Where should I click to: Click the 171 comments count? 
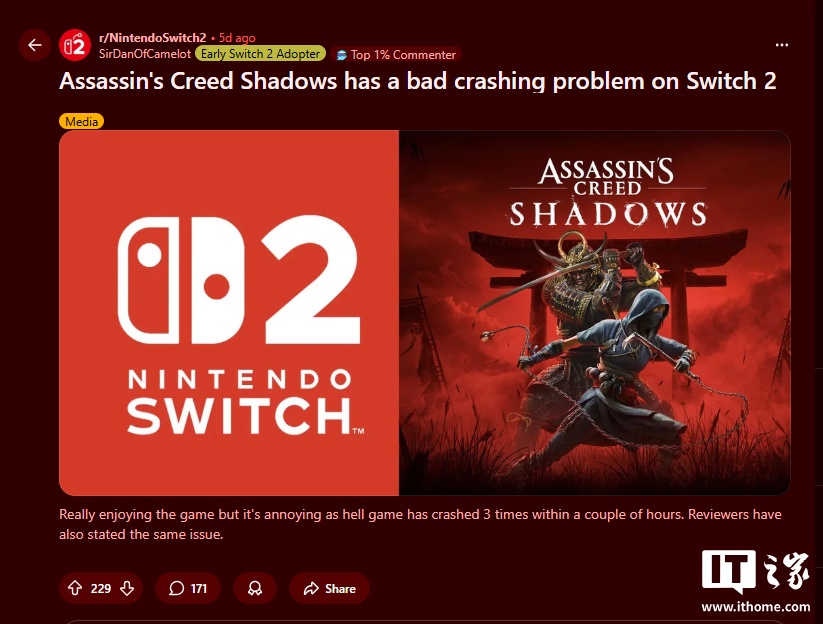pos(199,588)
